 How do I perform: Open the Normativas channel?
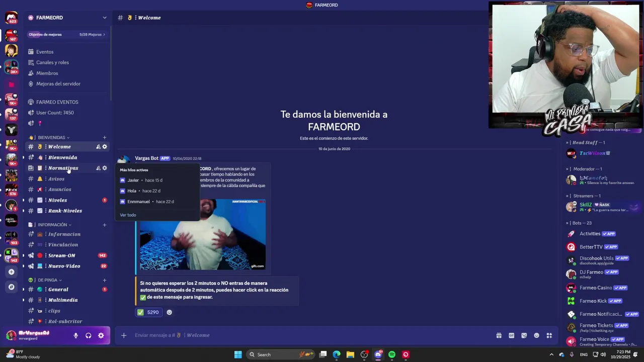[63, 168]
